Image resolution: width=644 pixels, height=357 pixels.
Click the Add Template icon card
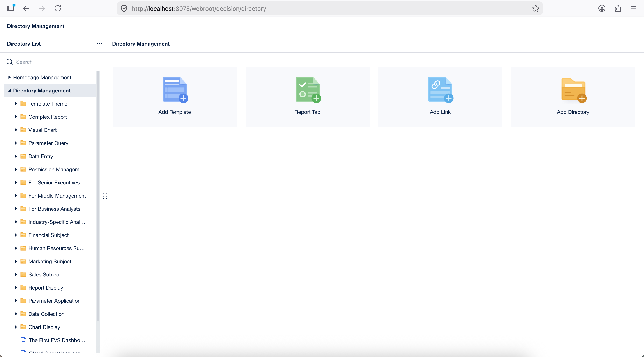[174, 97]
